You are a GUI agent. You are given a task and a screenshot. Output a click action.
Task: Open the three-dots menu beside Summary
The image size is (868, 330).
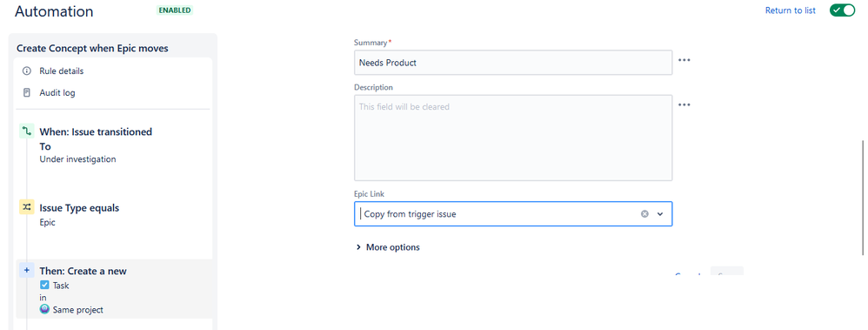point(684,60)
